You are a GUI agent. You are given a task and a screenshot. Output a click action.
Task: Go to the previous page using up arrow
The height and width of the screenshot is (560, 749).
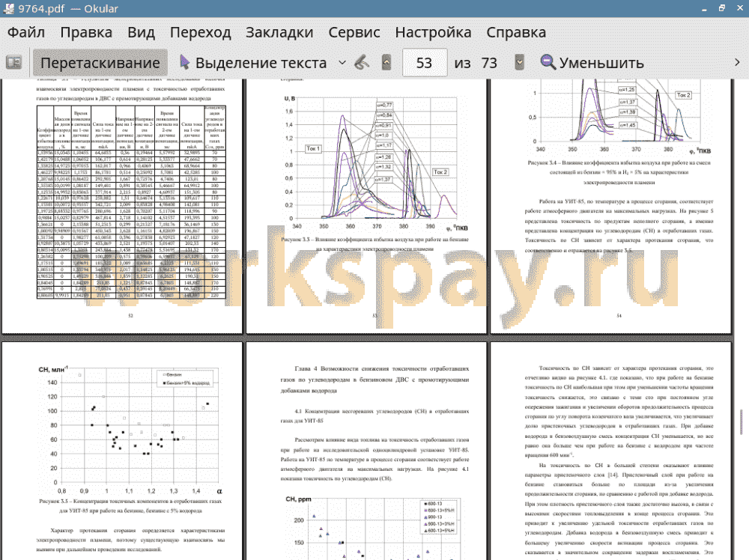pyautogui.click(x=386, y=63)
